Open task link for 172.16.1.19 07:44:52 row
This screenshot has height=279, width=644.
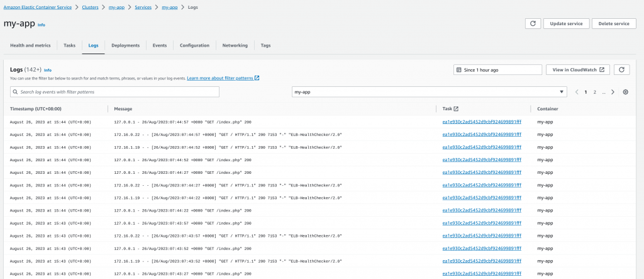482,147
